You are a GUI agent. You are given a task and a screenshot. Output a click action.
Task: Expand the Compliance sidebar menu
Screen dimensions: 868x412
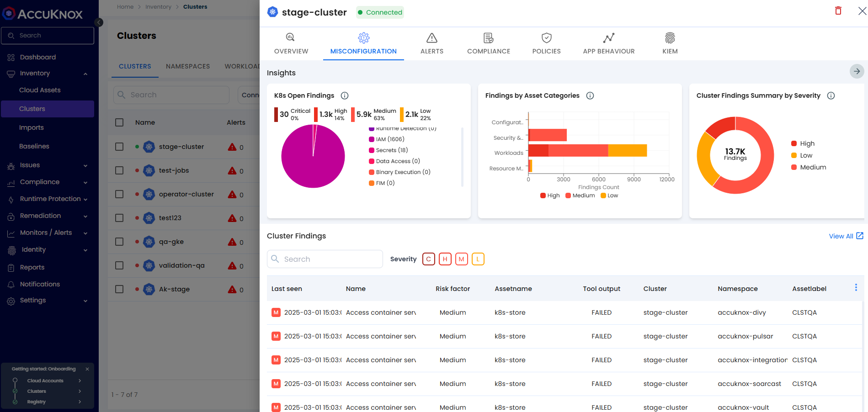48,182
